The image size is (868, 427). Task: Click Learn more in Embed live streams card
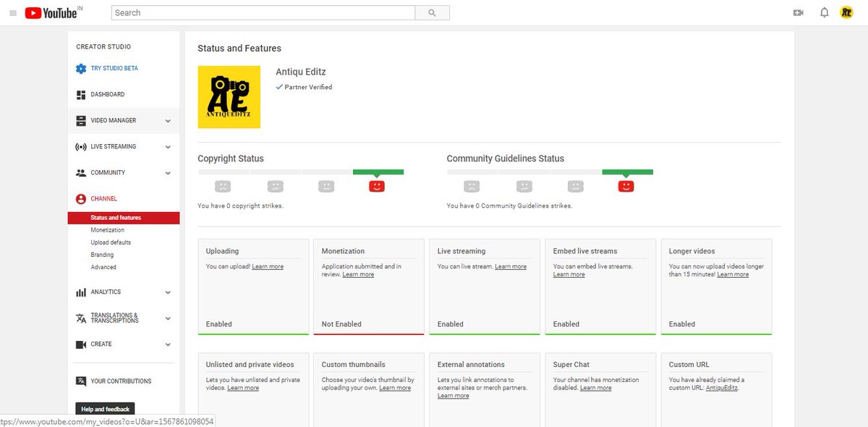point(569,275)
